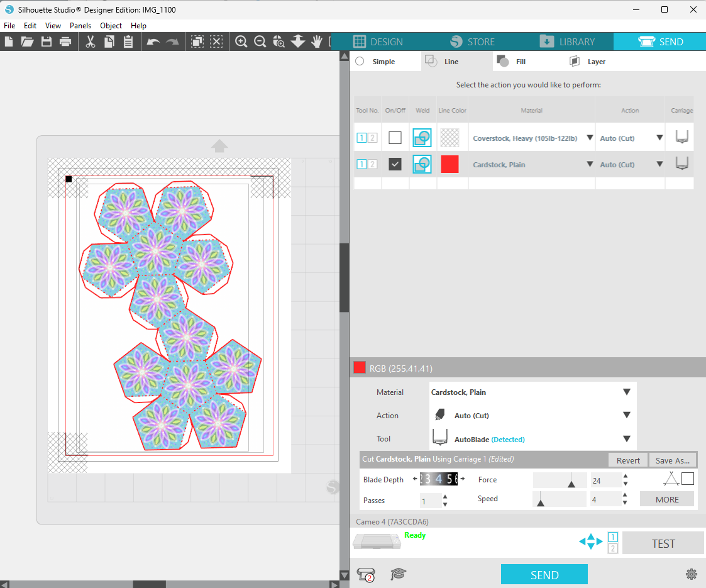Set blade depth to 5
Viewport: 706px width, 588px height.
[x=450, y=479]
